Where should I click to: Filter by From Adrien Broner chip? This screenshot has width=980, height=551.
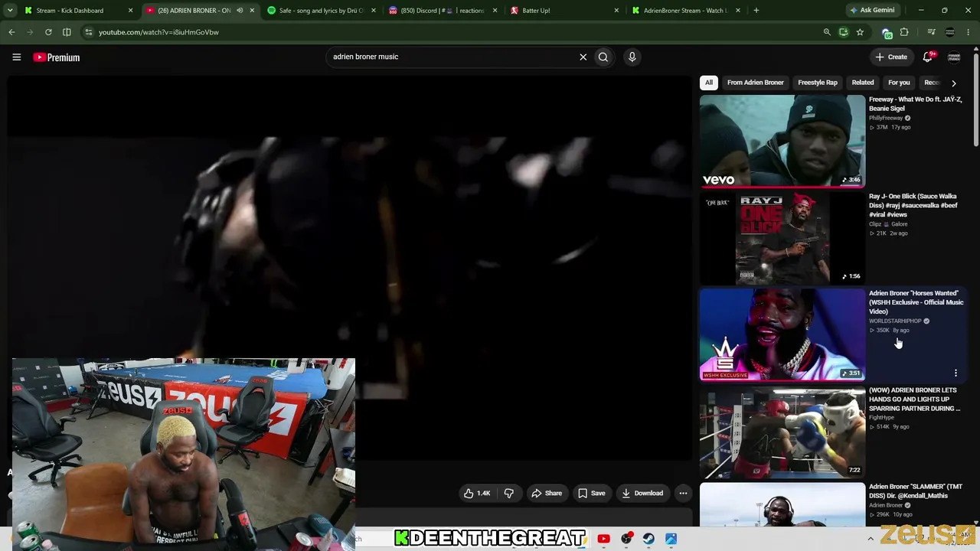[755, 83]
